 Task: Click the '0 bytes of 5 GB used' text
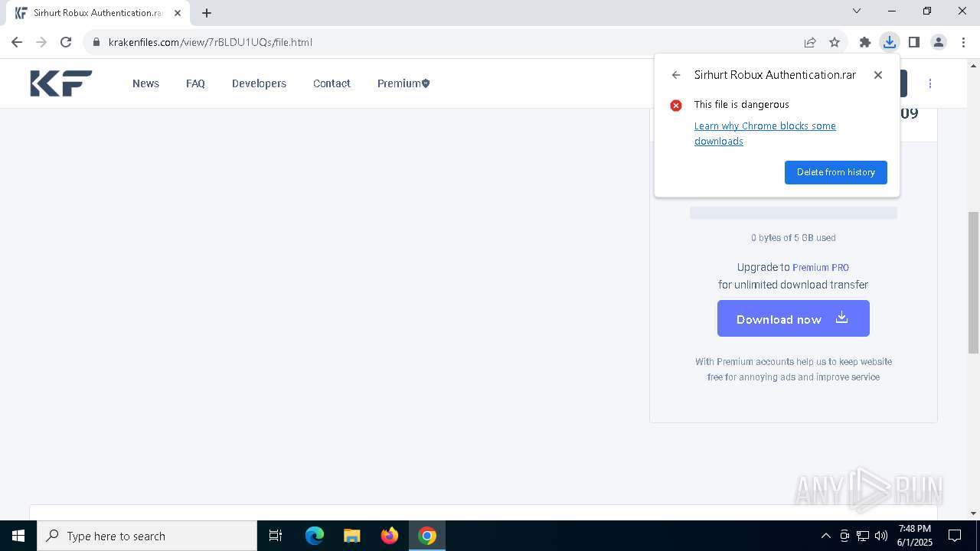coord(793,238)
